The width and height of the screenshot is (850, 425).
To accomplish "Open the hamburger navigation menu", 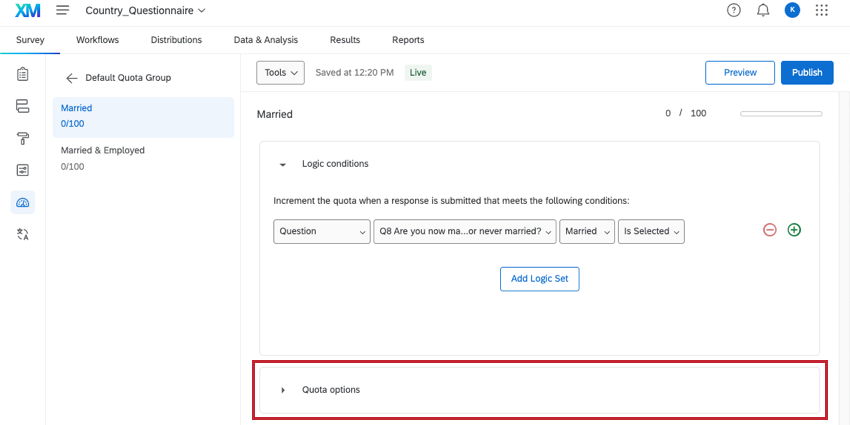I will 63,11.
